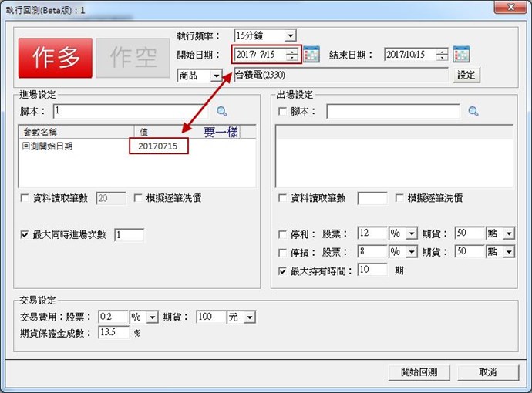
Task: Open stop-loss futures 點 unit dropdown
Action: [x=509, y=252]
